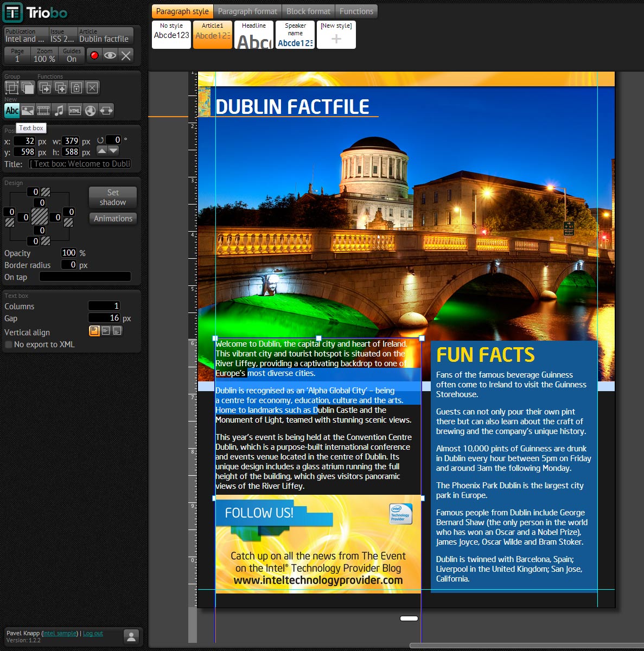Enable the No export to XML checkbox

pyautogui.click(x=8, y=344)
